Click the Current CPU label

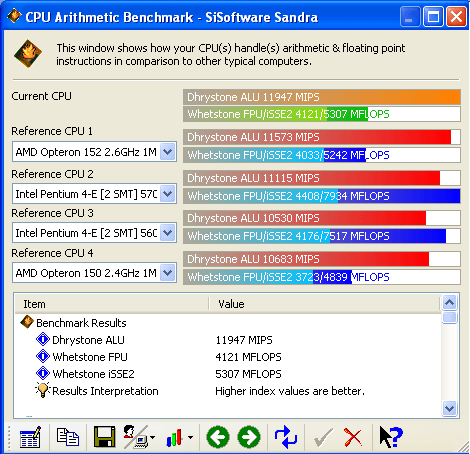pyautogui.click(x=41, y=96)
